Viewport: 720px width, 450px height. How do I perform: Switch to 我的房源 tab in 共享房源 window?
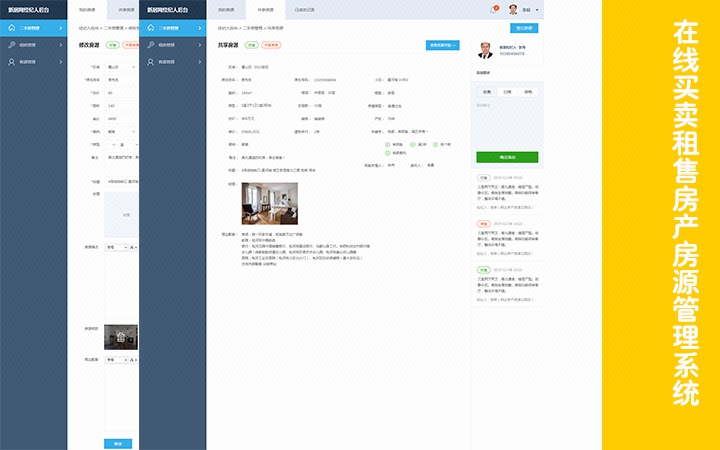pos(226,10)
